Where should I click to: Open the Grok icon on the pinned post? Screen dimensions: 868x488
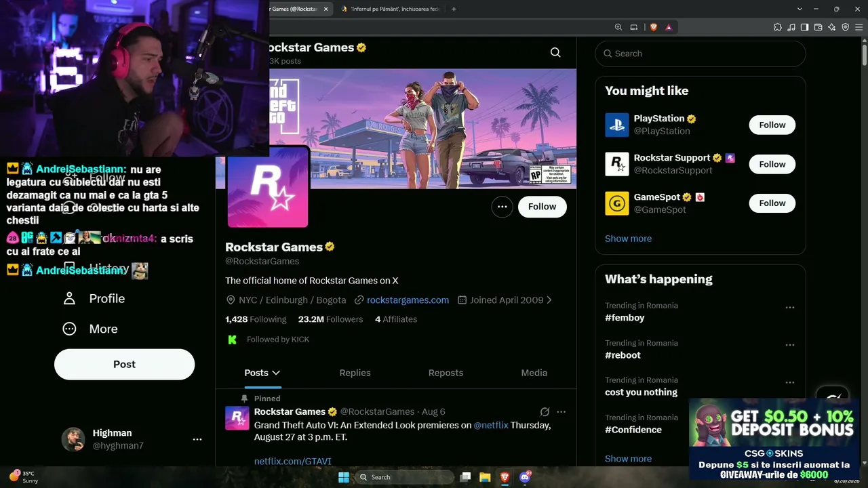(x=545, y=411)
